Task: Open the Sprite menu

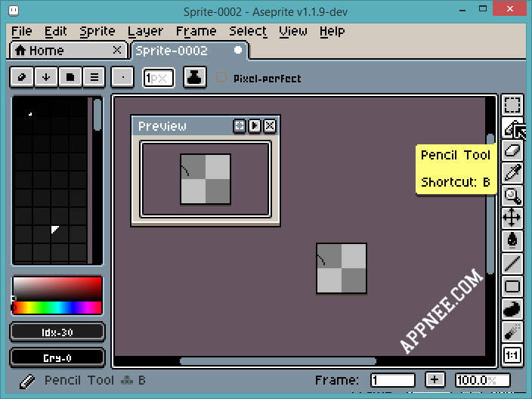Action: (97, 31)
